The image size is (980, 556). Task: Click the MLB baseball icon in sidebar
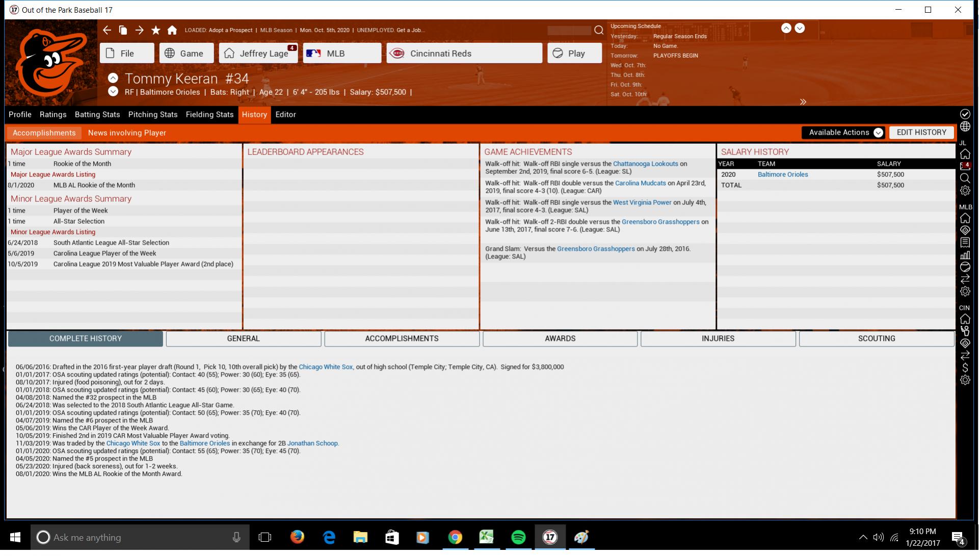click(x=965, y=267)
